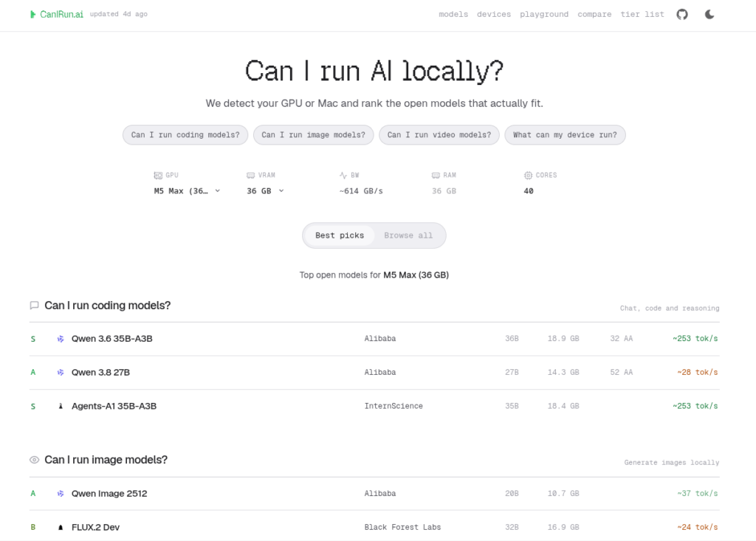The image size is (756, 541).
Task: Switch to the Browse all tab
Action: (x=408, y=235)
